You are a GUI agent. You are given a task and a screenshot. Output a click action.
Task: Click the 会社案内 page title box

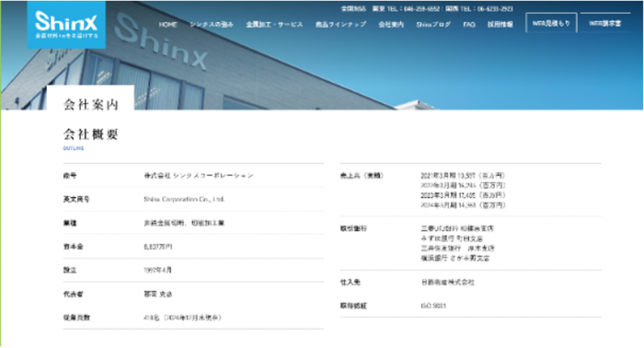click(91, 99)
